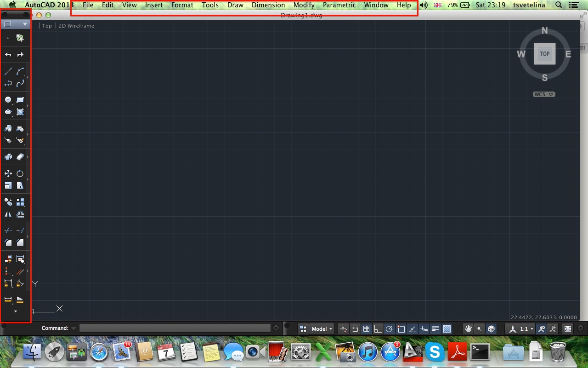Open the Command history dropdown arrow
Viewport: 588px width, 368px height.
[73, 328]
